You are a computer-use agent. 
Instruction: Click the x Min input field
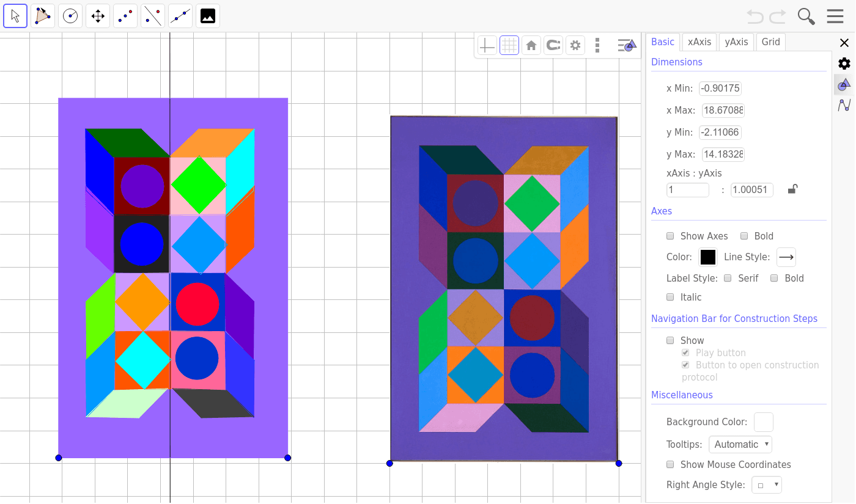[720, 88]
